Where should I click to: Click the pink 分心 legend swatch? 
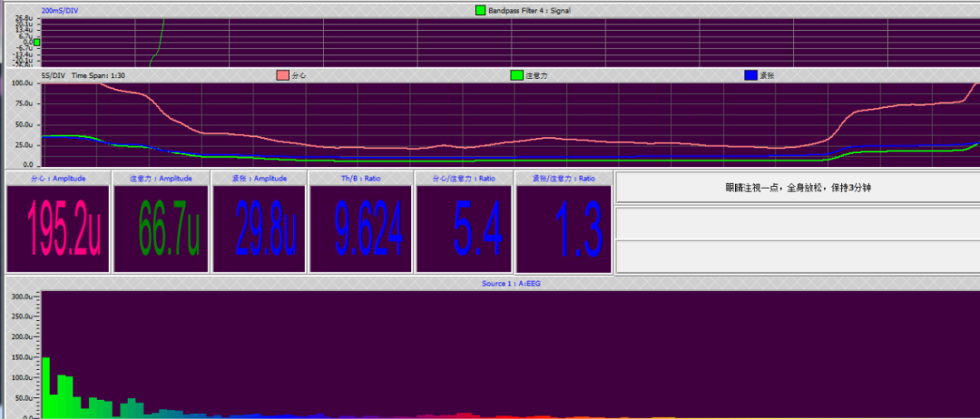point(282,75)
